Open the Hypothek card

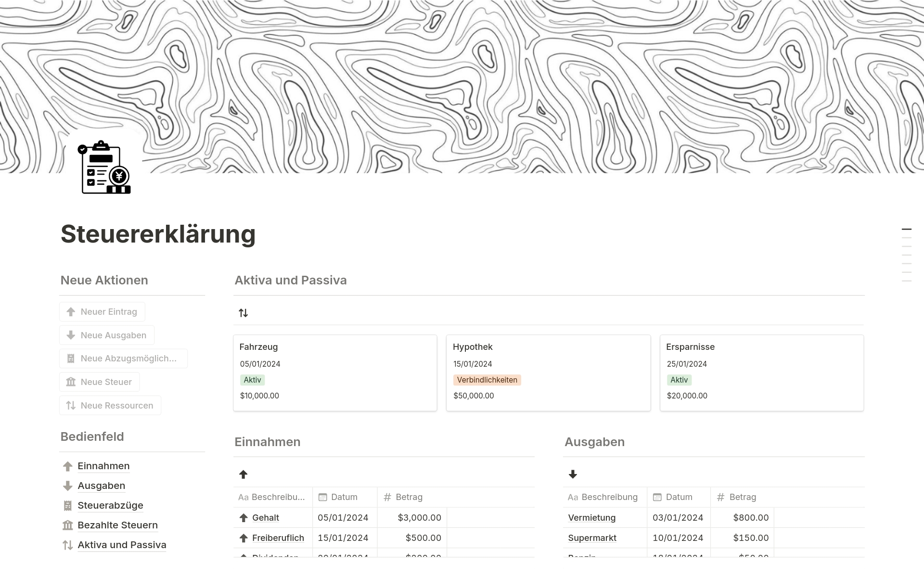[548, 372]
